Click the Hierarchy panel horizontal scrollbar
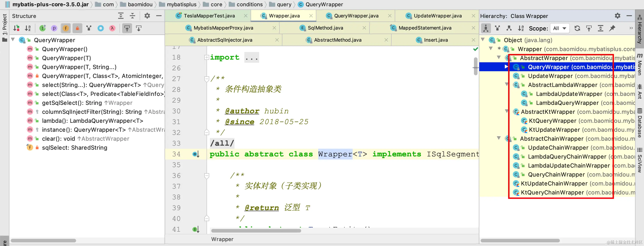644x246 pixels. [x=520, y=240]
